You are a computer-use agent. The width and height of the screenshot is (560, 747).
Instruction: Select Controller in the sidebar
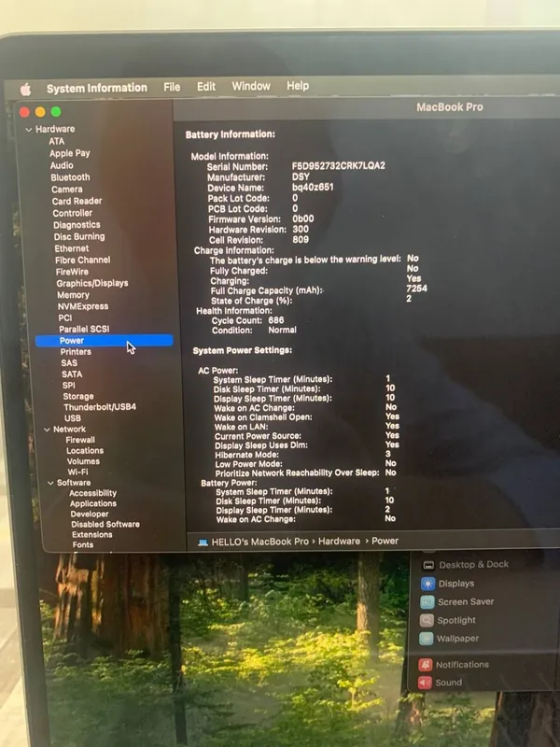click(73, 213)
